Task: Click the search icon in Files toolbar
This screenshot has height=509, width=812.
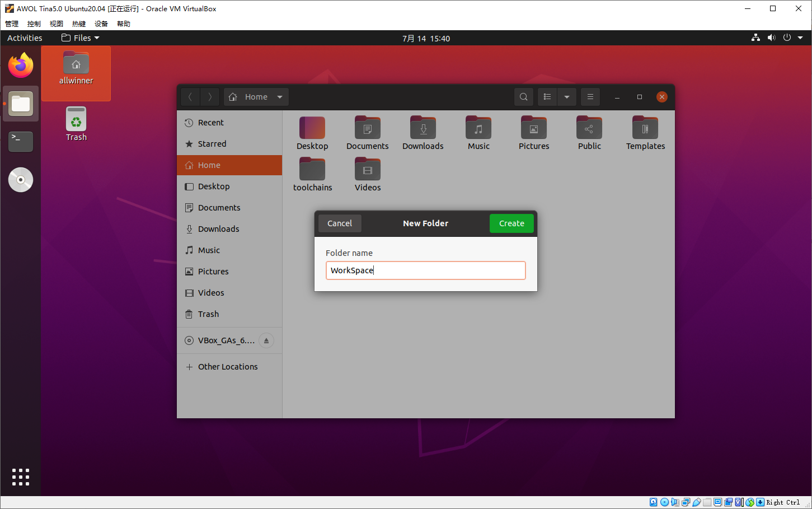Action: pos(523,97)
